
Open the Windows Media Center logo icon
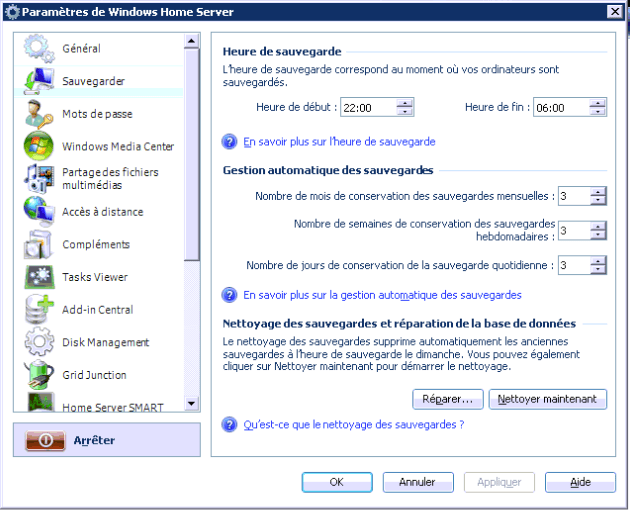point(39,146)
